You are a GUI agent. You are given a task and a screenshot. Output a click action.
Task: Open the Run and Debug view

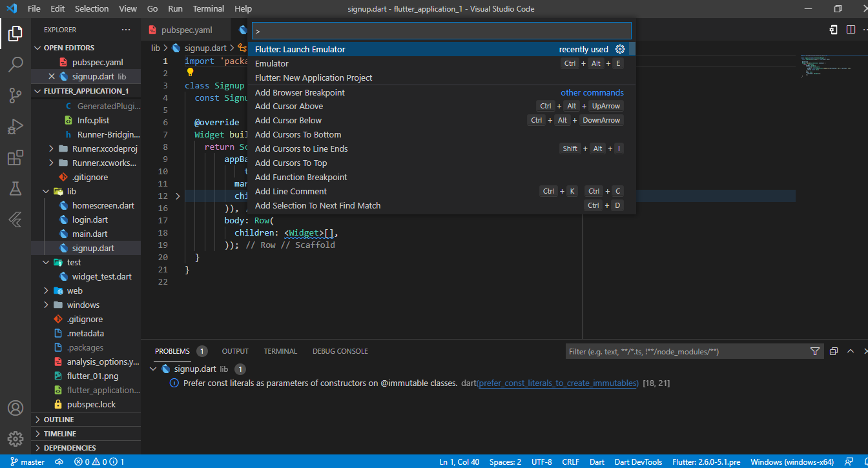pos(15,127)
